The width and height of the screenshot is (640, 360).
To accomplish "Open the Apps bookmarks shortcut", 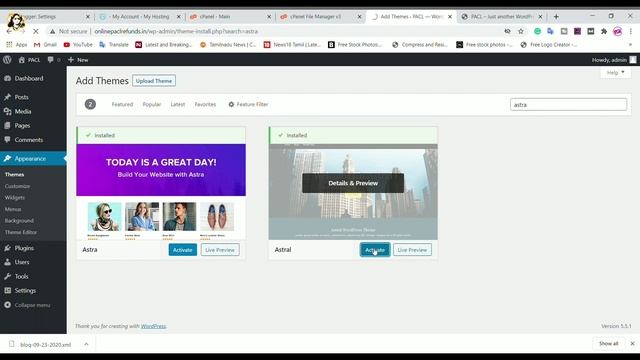I will pyautogui.click(x=17, y=45).
